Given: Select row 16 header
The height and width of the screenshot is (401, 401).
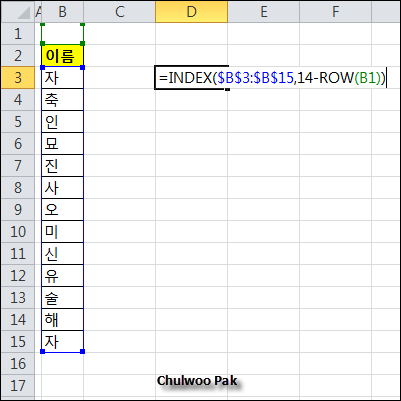Looking at the screenshot, I should 17,364.
